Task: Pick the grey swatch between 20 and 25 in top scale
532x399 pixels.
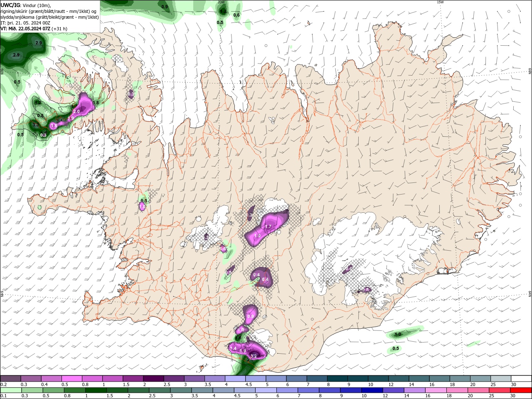Action: pos(480,379)
